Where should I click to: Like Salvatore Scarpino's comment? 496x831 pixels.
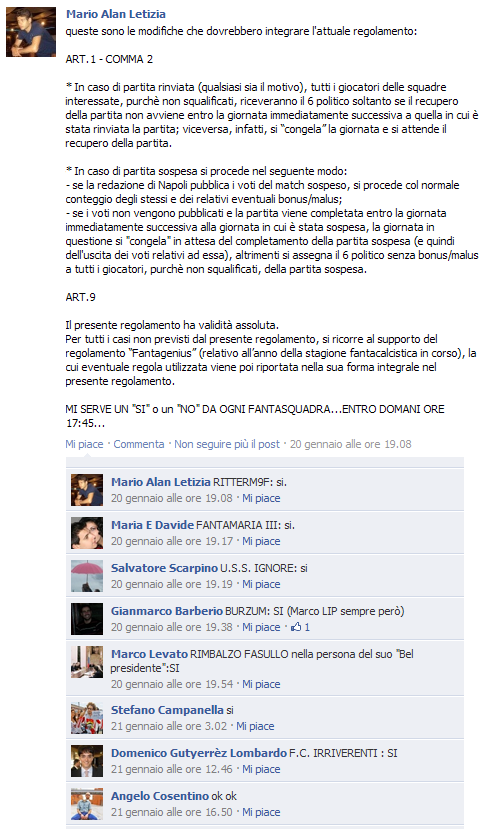click(261, 584)
